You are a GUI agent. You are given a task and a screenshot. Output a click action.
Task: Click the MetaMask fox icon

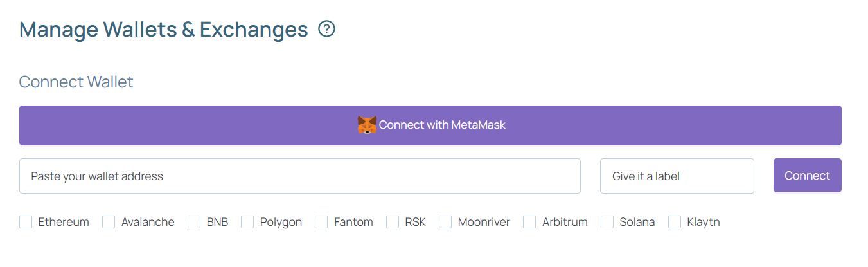[366, 125]
